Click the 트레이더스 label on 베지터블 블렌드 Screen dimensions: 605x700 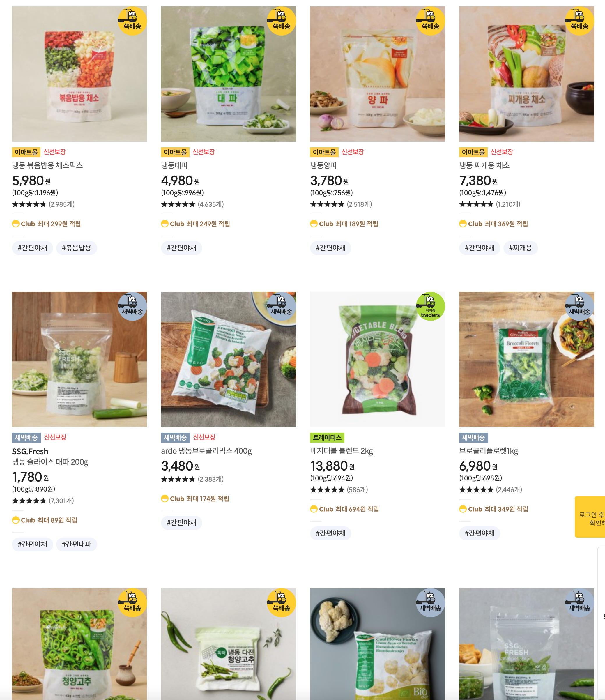327,437
